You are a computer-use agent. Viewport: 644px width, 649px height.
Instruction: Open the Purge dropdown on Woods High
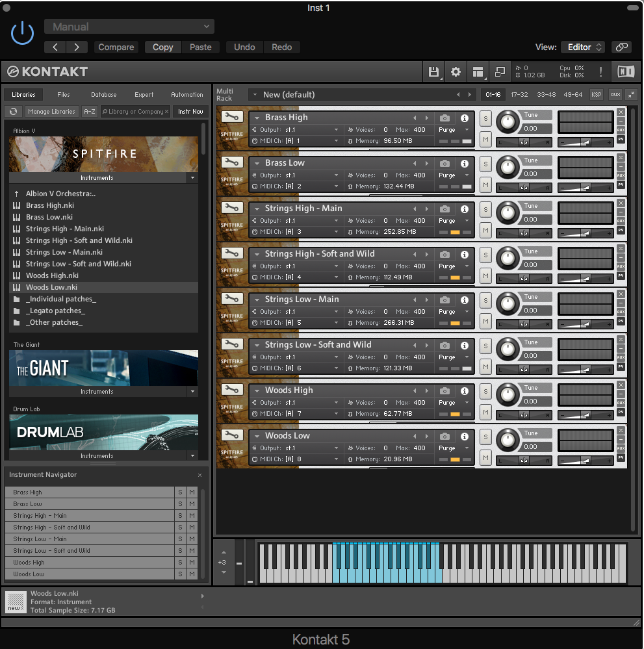coord(467,403)
